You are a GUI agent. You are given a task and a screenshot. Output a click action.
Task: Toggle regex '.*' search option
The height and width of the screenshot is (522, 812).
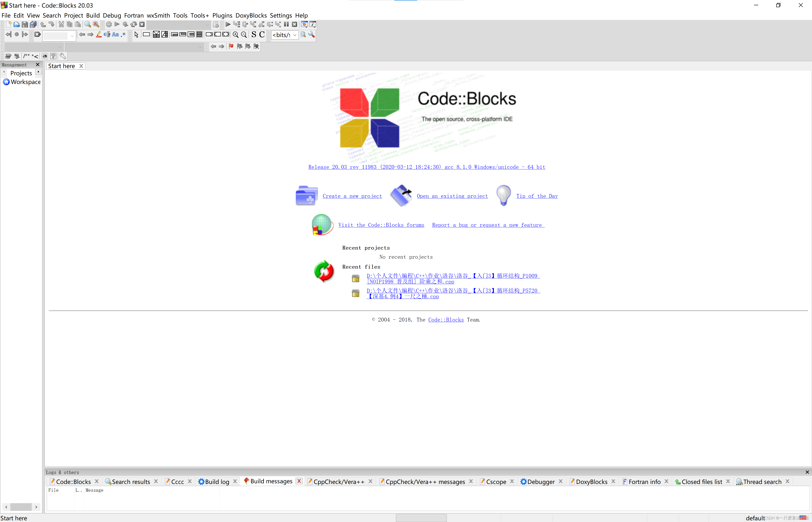point(123,34)
